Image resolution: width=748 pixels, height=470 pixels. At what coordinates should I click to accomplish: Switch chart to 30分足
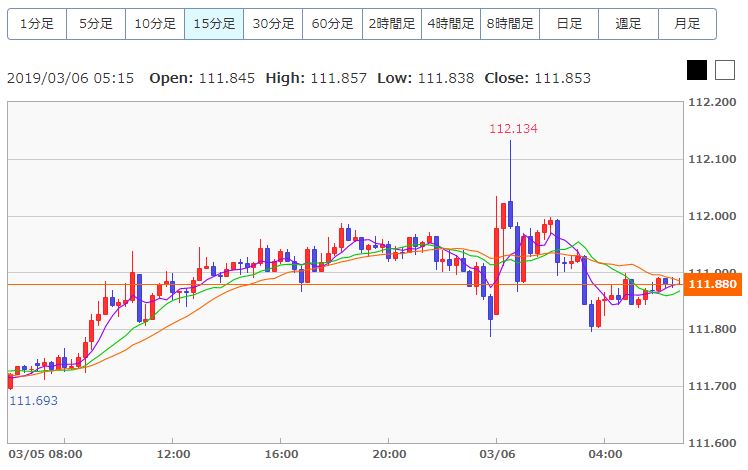pyautogui.click(x=273, y=23)
